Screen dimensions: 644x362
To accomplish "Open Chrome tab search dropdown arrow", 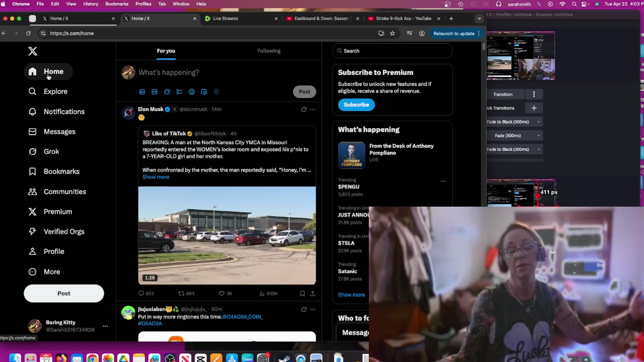I will click(479, 19).
